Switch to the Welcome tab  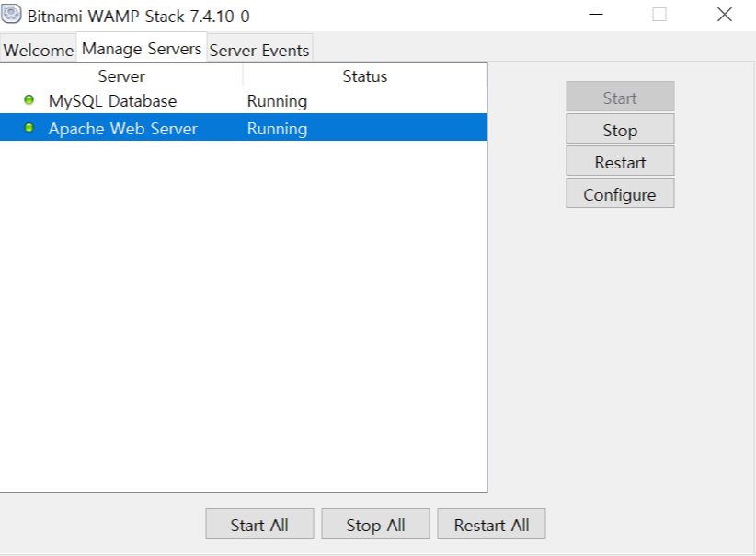(x=38, y=50)
